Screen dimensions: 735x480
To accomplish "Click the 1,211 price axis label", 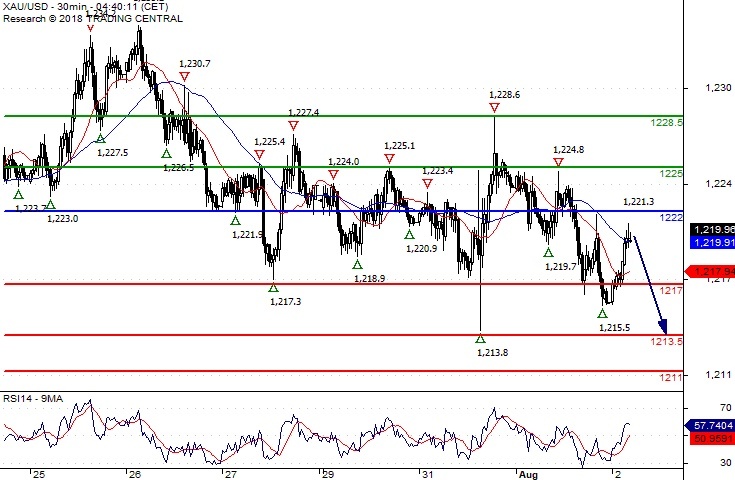I will [x=718, y=375].
